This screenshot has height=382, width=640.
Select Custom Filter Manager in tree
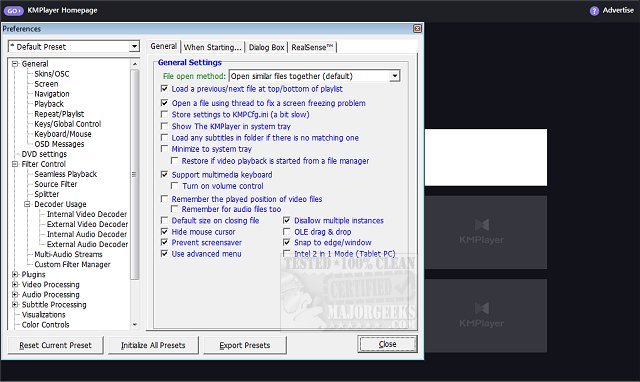[x=72, y=264]
